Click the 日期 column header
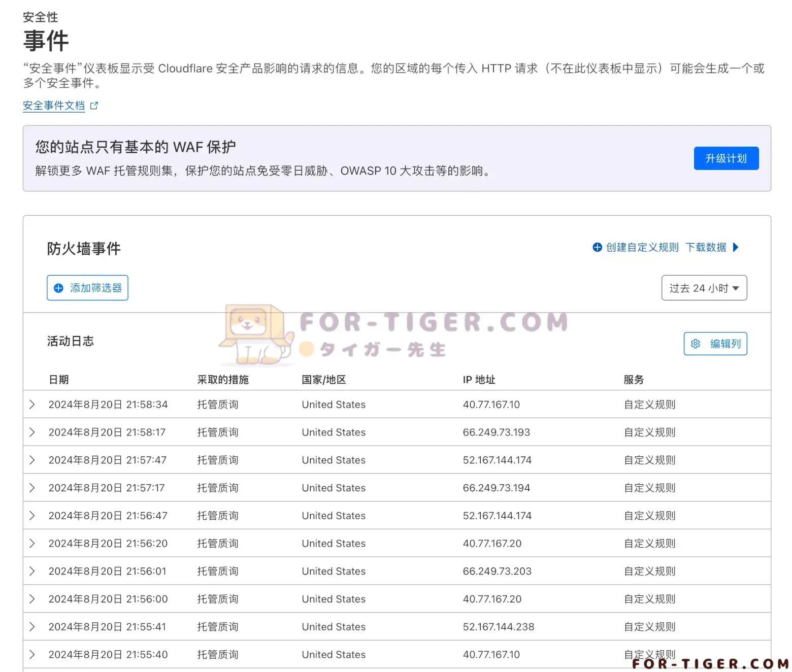 (x=59, y=380)
